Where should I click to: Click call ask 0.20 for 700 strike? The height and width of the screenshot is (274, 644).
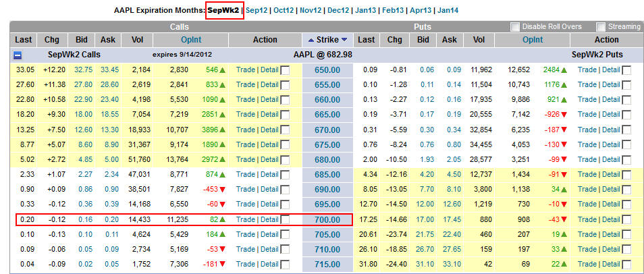tap(111, 219)
